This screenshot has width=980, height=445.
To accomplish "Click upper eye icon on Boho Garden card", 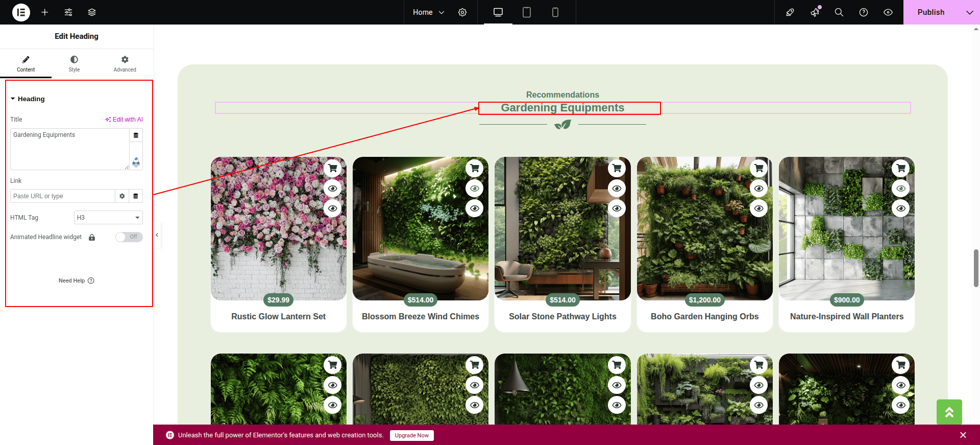I will click(759, 189).
